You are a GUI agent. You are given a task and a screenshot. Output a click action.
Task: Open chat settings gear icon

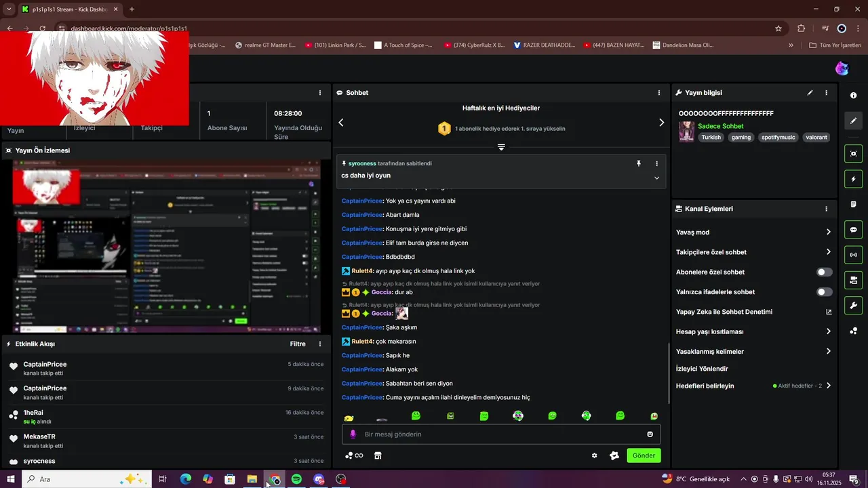point(594,455)
